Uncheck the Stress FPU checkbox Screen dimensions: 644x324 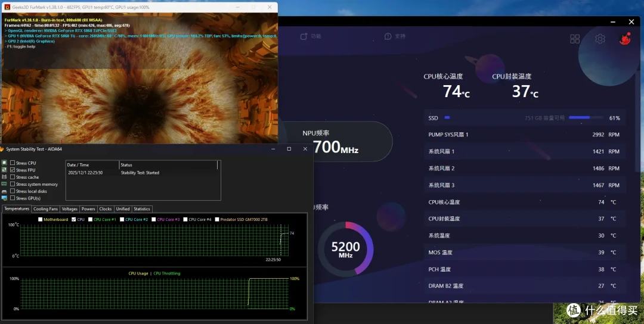pos(13,170)
